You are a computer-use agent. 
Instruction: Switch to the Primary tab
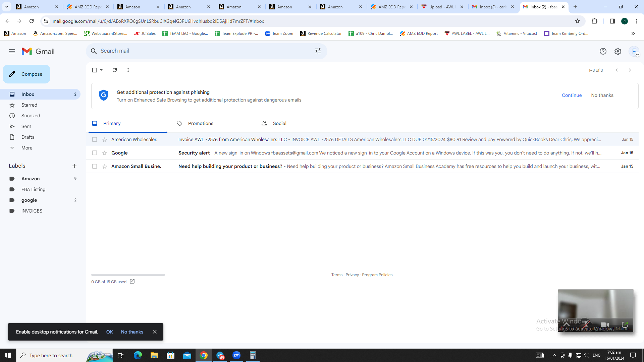tap(128, 124)
